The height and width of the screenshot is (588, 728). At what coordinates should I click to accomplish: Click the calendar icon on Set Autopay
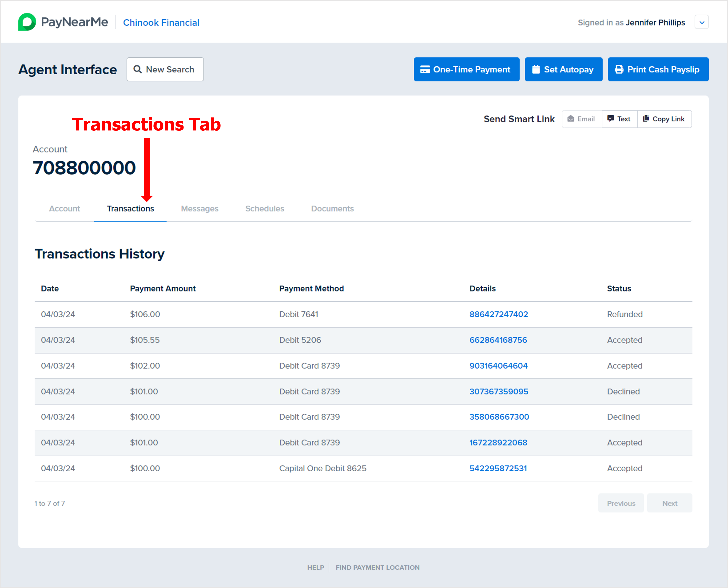tap(536, 69)
